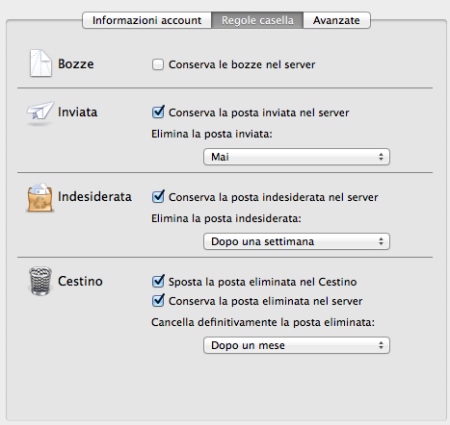The height and width of the screenshot is (425, 450).
Task: Click the Bozze drafts document icon
Action: pos(41,63)
